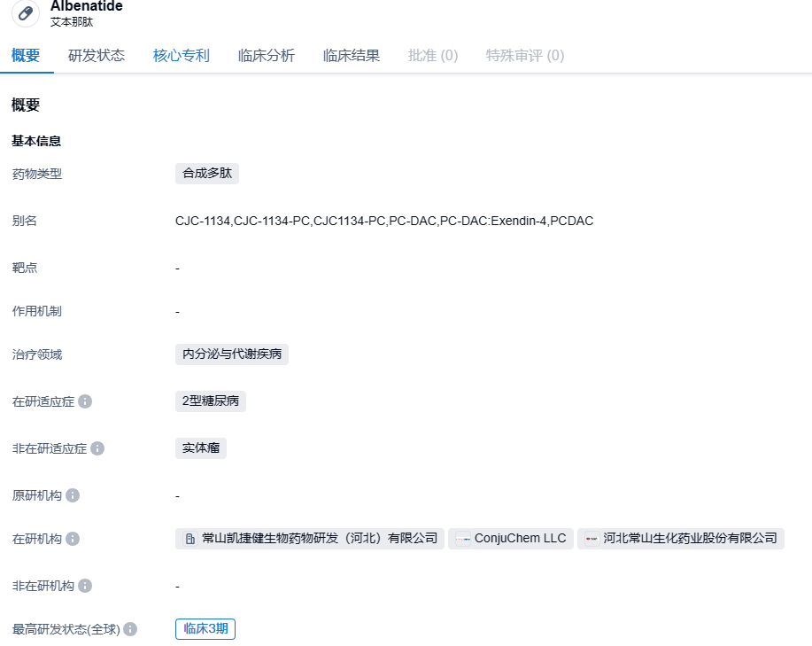Screen dimensions: 812x646
Task: Click info icon beside 非在研机构
Action: [x=85, y=586]
